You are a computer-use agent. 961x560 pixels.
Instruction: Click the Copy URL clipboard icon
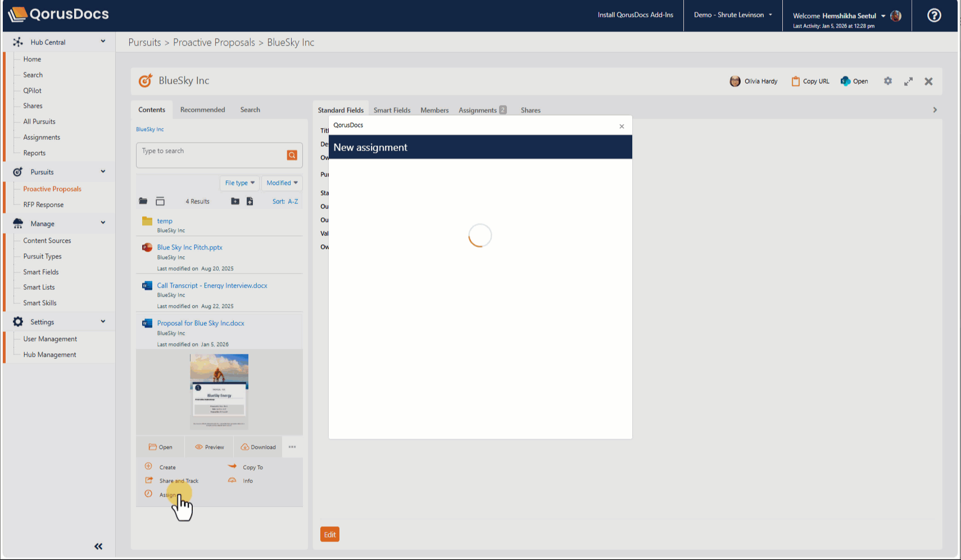pyautogui.click(x=795, y=81)
